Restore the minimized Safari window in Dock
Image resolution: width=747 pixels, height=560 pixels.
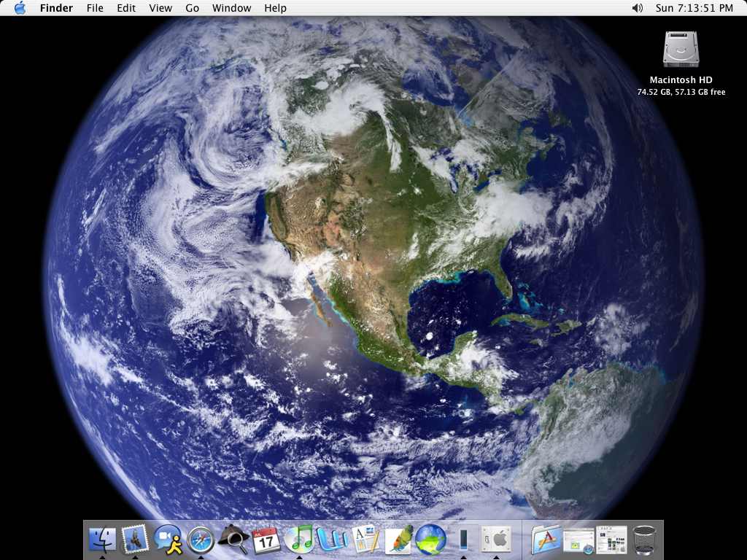(x=578, y=541)
